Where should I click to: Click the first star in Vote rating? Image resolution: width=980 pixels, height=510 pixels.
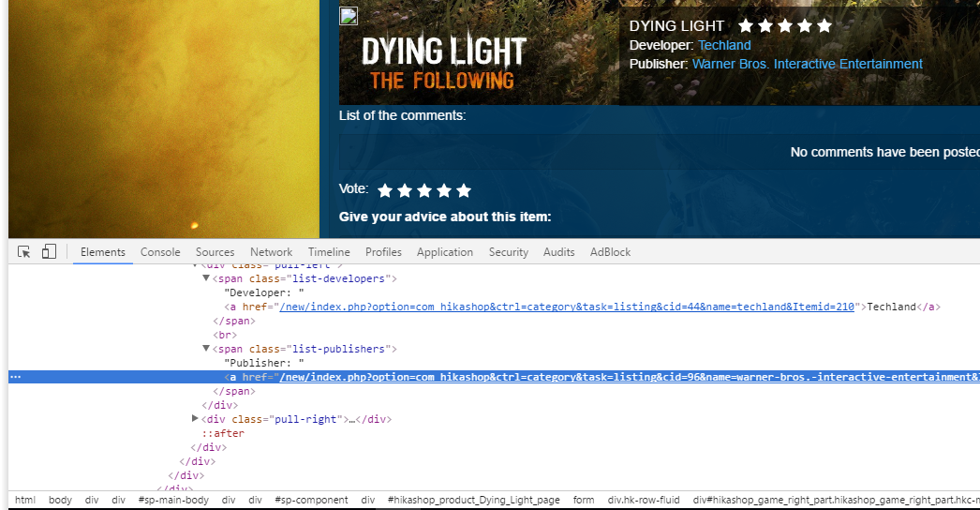[x=385, y=190]
